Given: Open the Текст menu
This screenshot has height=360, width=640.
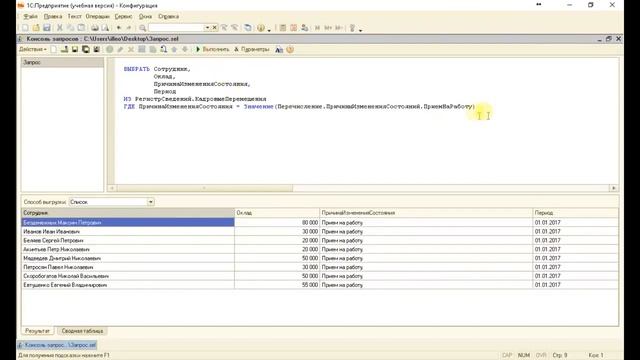Looking at the screenshot, I should (74, 16).
